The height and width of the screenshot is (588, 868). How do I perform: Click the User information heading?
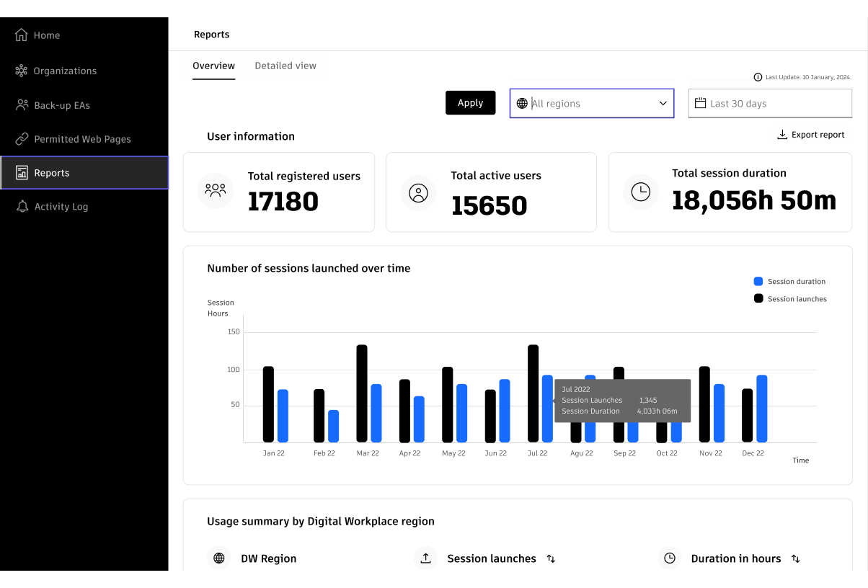[251, 136]
